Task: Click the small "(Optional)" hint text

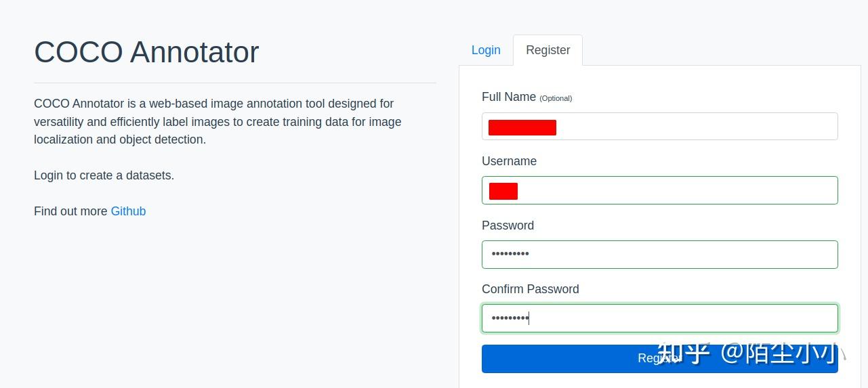Action: (x=556, y=98)
